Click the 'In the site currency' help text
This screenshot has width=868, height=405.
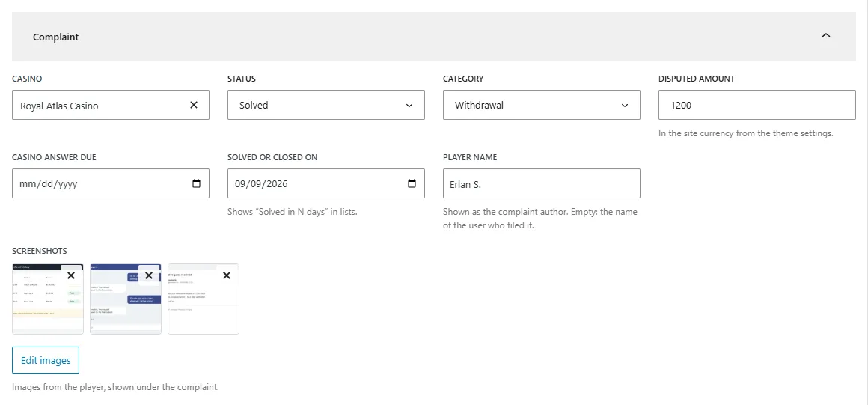[x=746, y=133]
